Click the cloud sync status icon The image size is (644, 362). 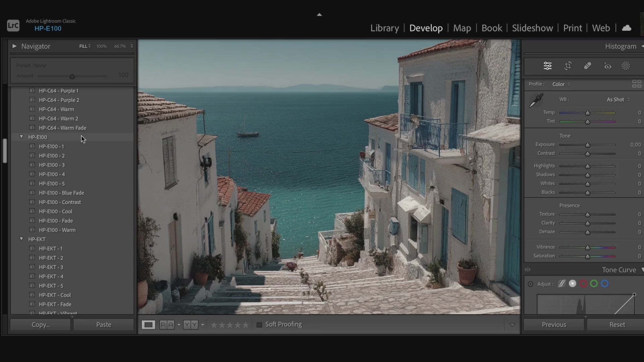coord(626,28)
